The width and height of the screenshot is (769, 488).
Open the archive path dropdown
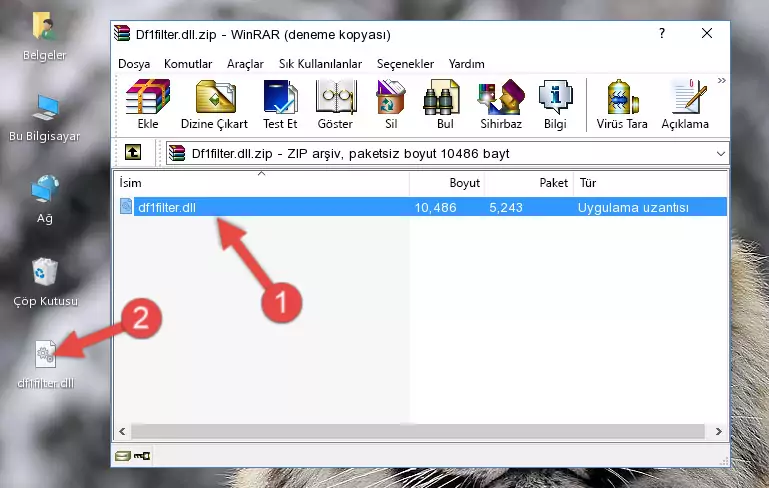720,154
